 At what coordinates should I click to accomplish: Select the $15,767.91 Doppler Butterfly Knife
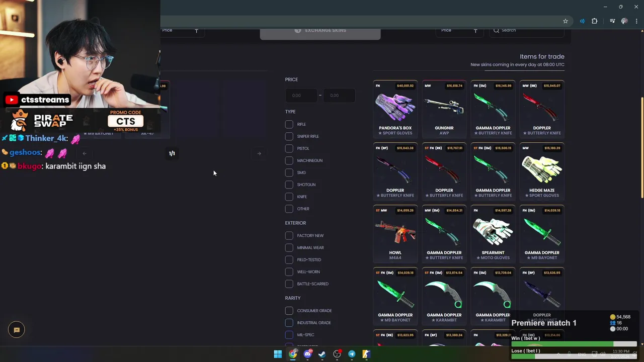click(444, 171)
